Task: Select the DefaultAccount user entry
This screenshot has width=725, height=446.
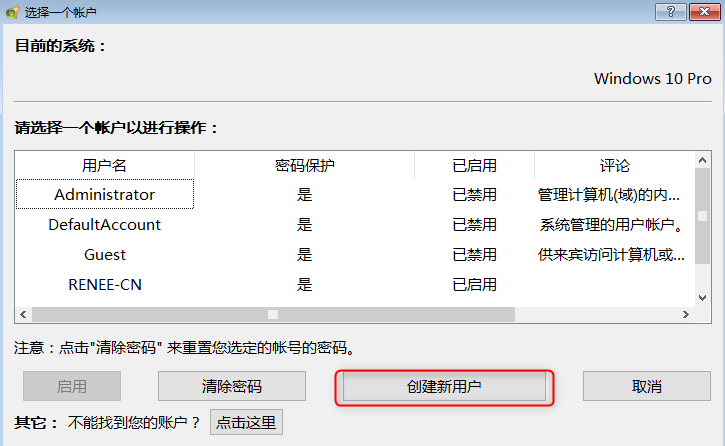Action: [105, 225]
